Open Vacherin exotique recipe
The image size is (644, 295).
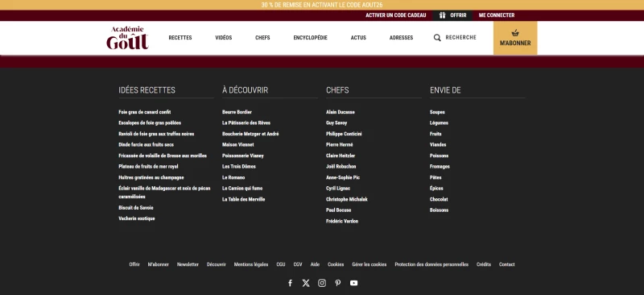[x=137, y=218]
